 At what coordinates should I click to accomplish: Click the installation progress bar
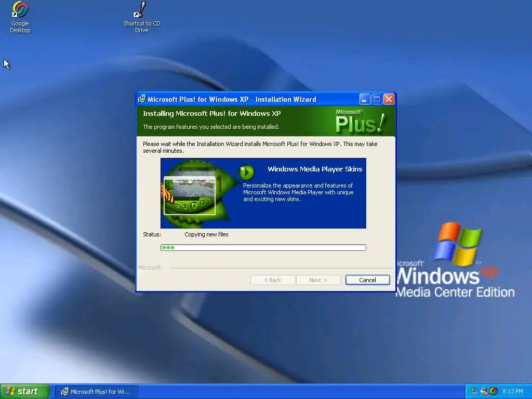point(263,247)
